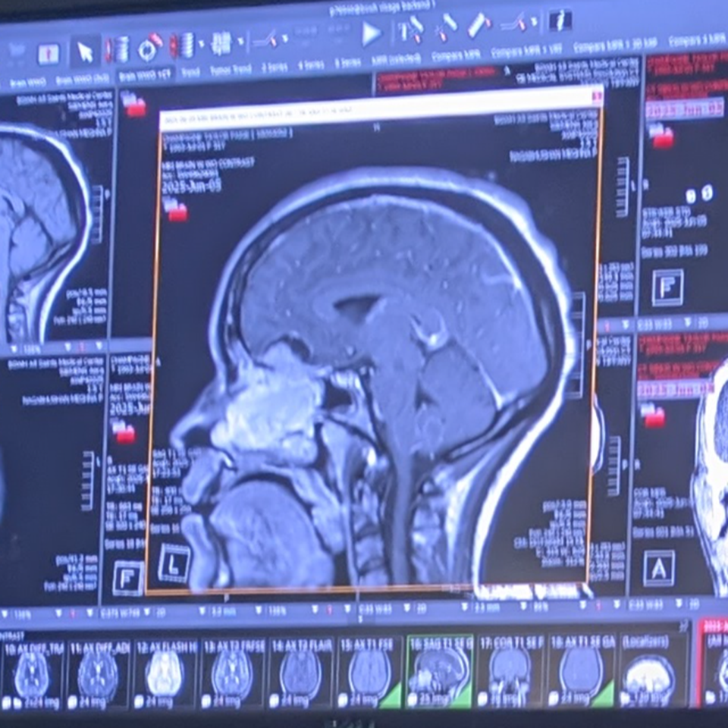Open the dropdown arrow of the line tool near Play
The height and width of the screenshot is (728, 728).
[x=284, y=38]
